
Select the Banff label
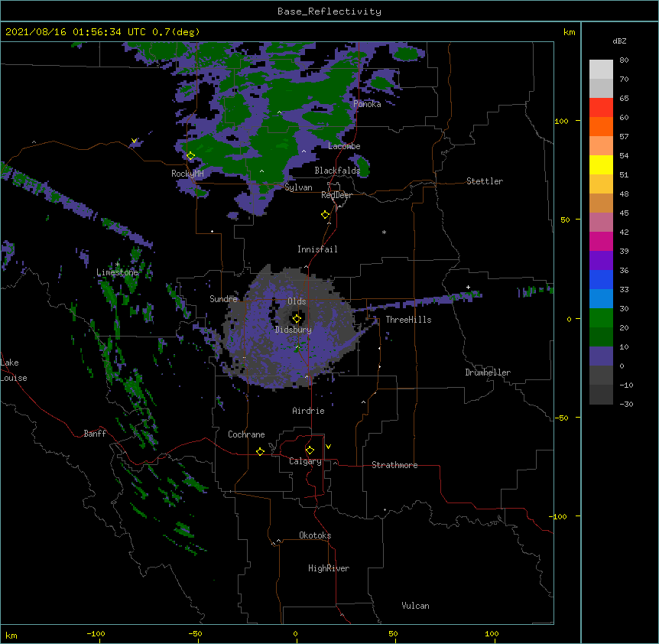coord(95,434)
